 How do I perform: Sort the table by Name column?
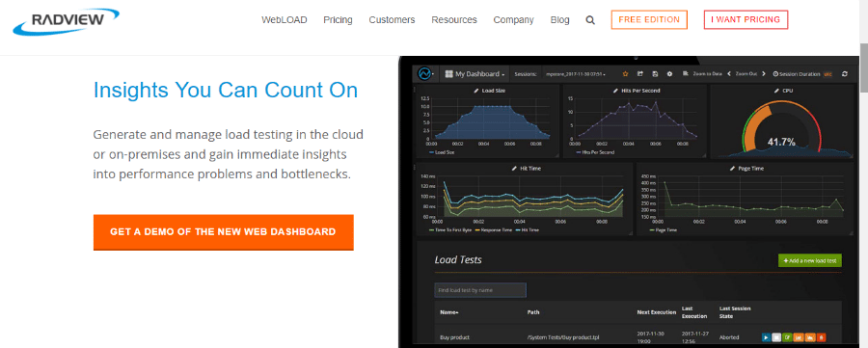pos(448,312)
